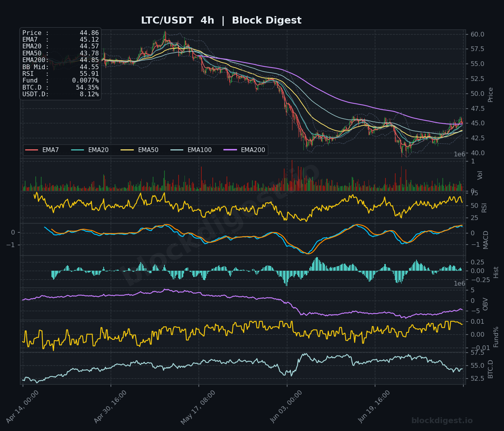
Task: Click the Fund% axis label
Action: point(496,337)
